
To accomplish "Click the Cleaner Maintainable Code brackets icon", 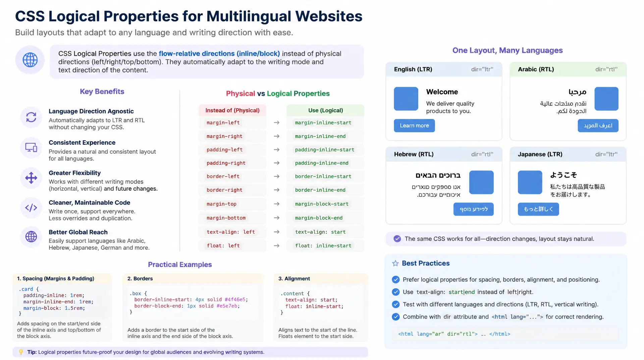I will (x=31, y=208).
